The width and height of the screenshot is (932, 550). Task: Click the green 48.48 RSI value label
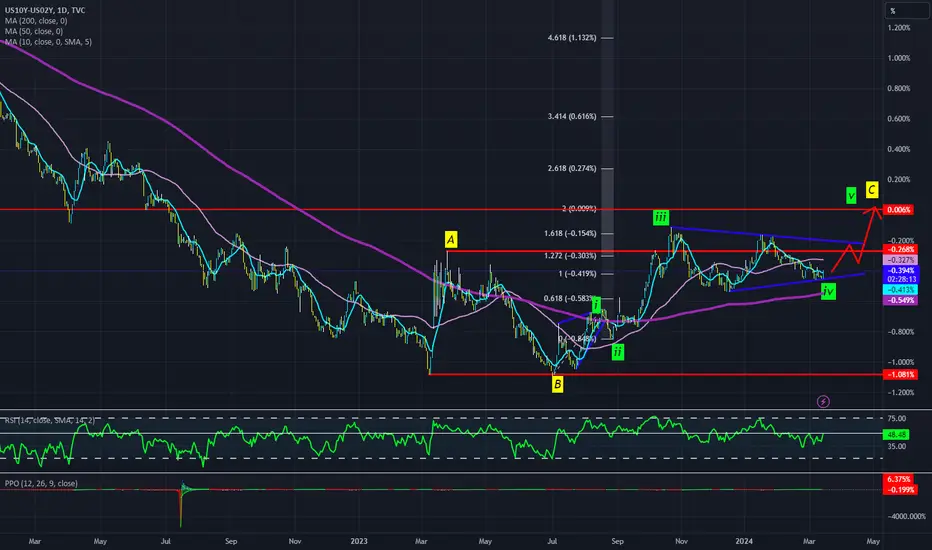tap(896, 435)
